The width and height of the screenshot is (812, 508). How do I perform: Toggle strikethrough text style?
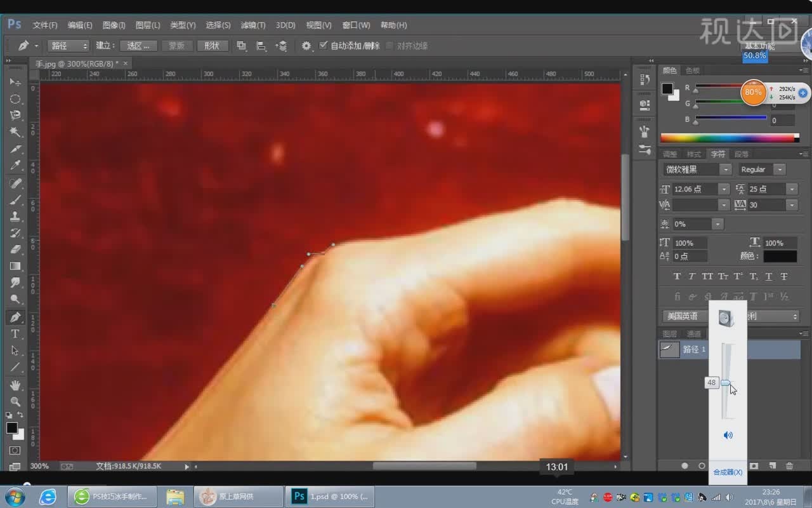point(784,276)
